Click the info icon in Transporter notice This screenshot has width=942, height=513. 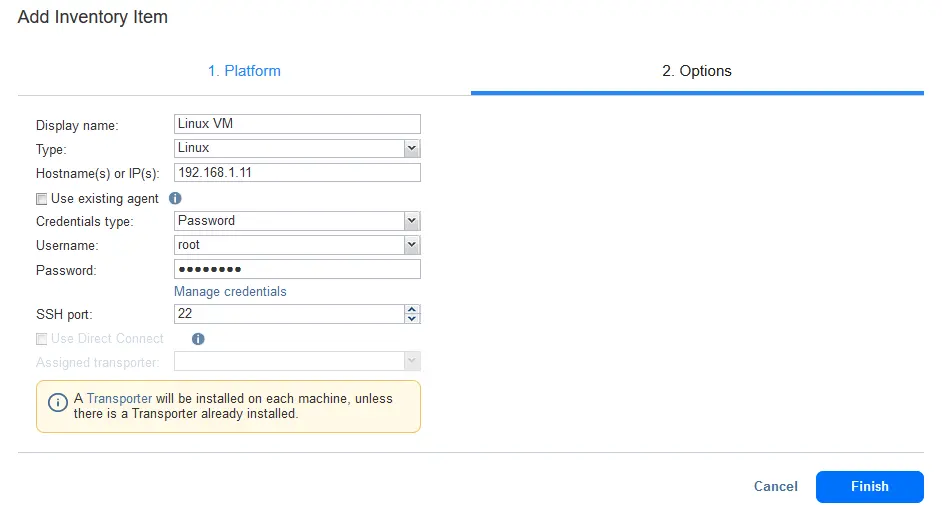pyautogui.click(x=58, y=406)
